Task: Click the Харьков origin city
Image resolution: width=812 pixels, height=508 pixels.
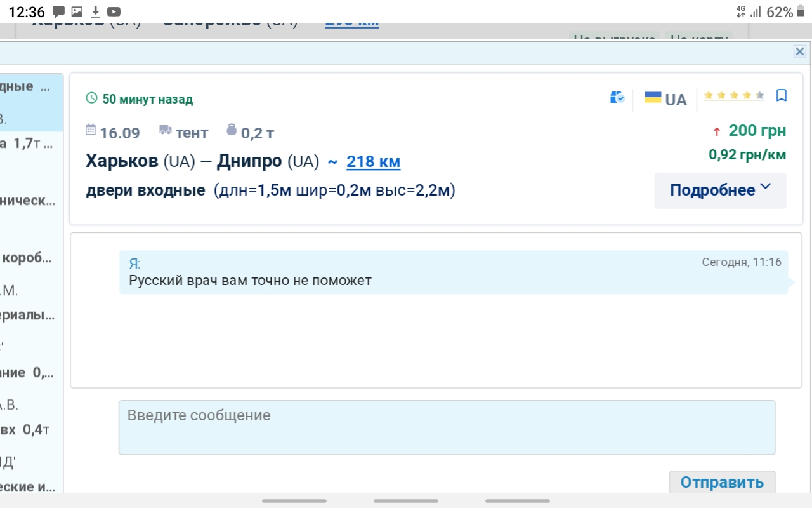Action: [x=122, y=161]
